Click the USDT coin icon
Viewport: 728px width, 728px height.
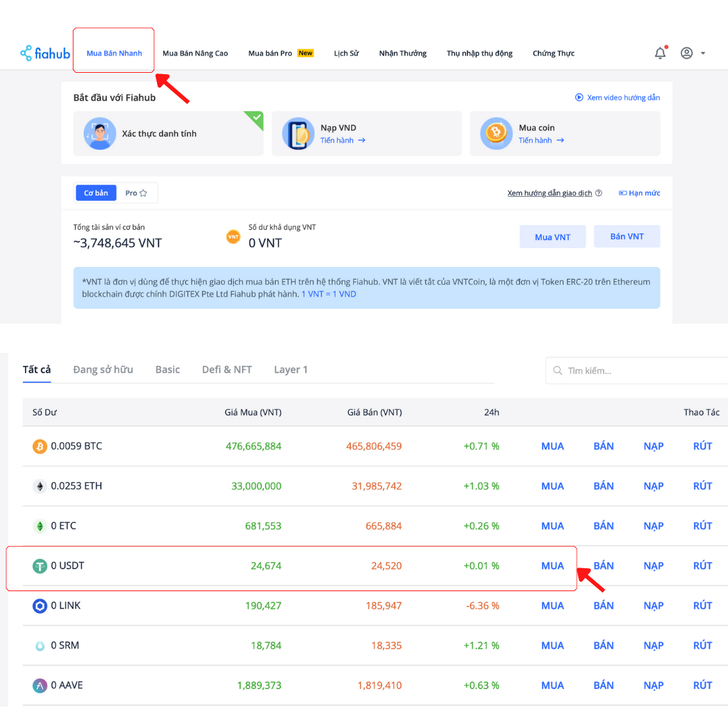40,566
